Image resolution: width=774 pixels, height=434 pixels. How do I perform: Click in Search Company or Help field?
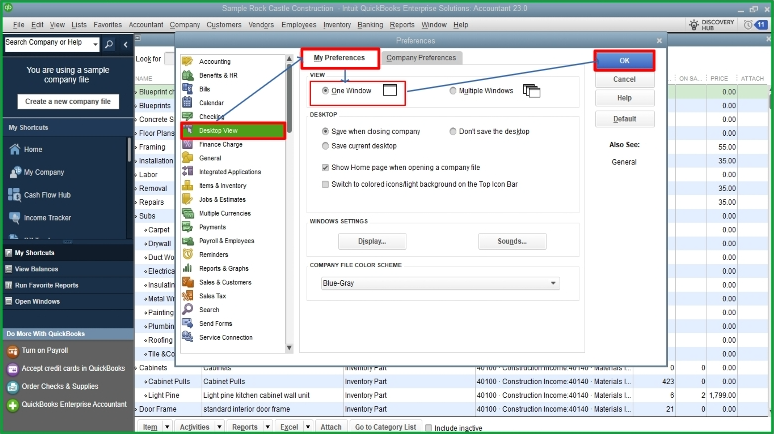(47, 44)
